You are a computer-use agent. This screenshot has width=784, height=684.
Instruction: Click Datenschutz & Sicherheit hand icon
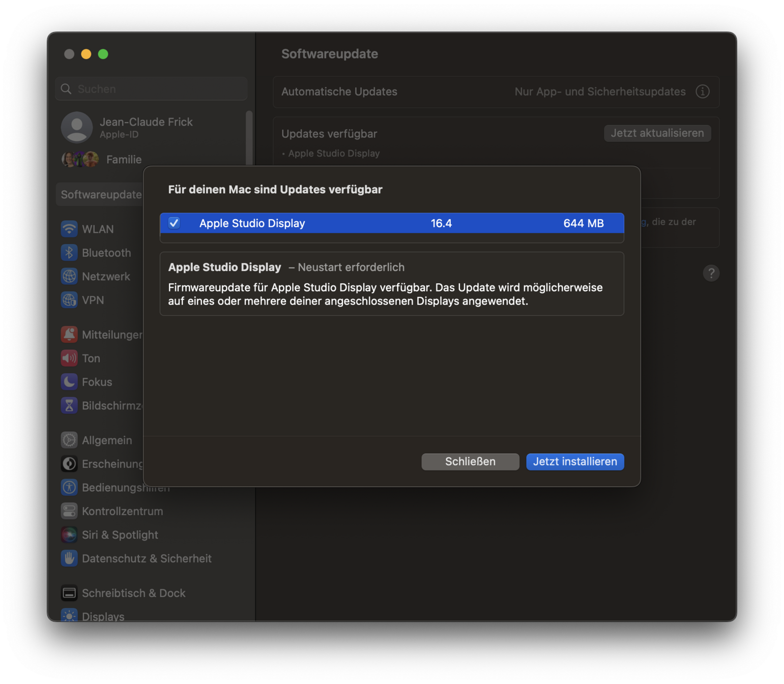click(69, 558)
